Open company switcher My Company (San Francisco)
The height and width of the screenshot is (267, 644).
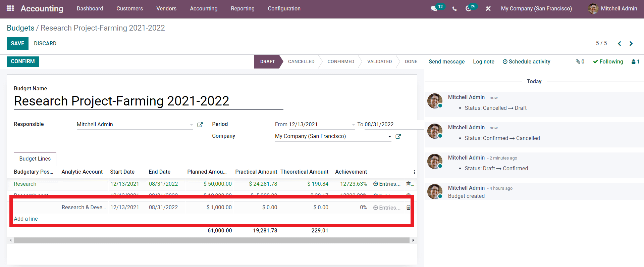pos(536,8)
